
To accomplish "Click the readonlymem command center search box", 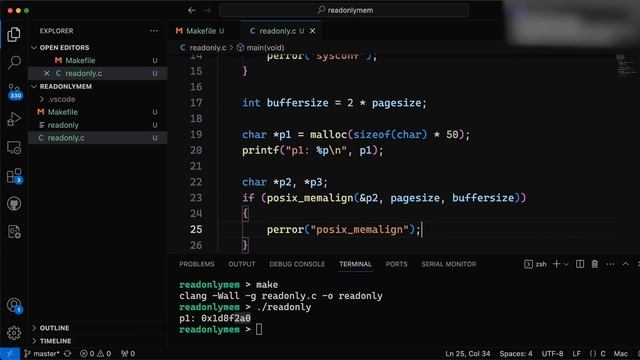I will tap(344, 10).
